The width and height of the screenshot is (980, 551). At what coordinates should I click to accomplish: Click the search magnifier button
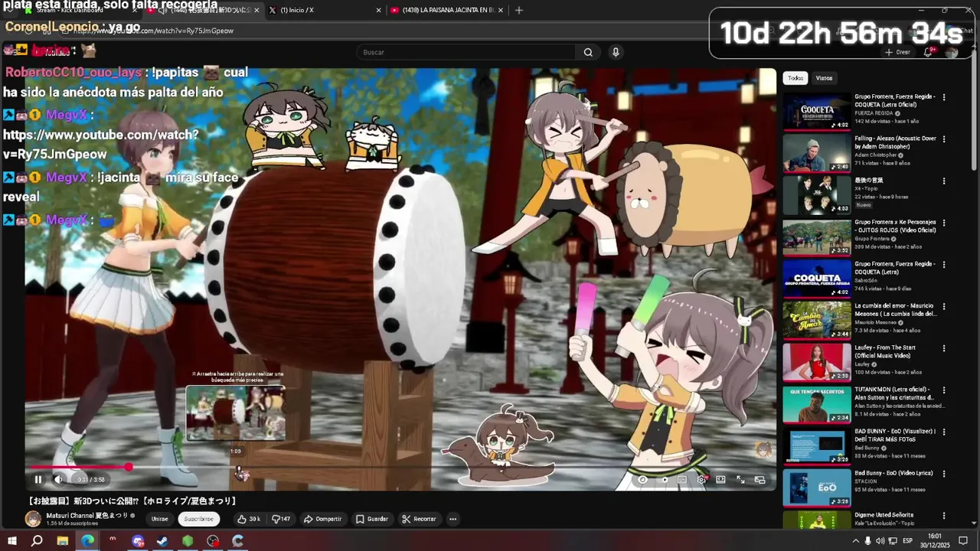click(x=588, y=52)
